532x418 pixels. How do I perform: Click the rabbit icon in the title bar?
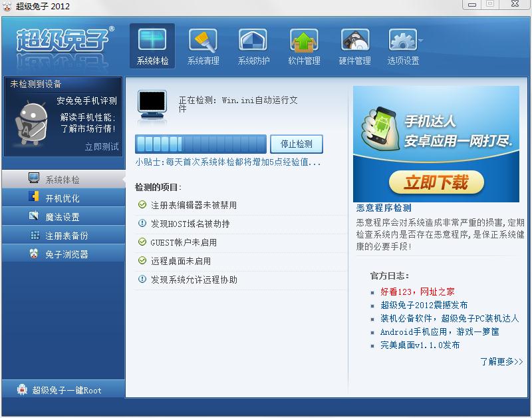[7, 7]
